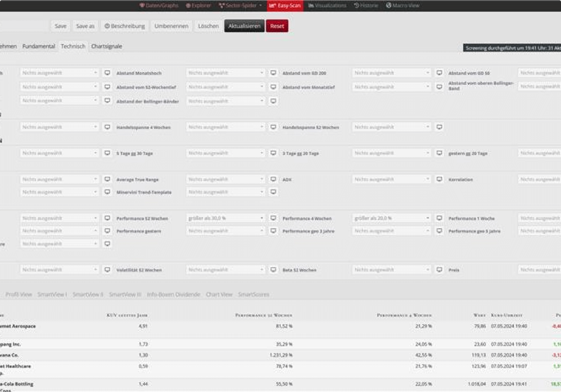561x392 pixels.
Task: Click the monitor icon for Performance 52 Wochen
Action: [x=273, y=218]
